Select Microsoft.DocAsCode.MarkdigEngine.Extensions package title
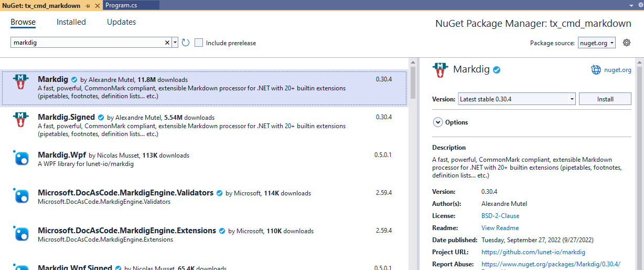The height and width of the screenshot is (270, 644). coord(127,231)
